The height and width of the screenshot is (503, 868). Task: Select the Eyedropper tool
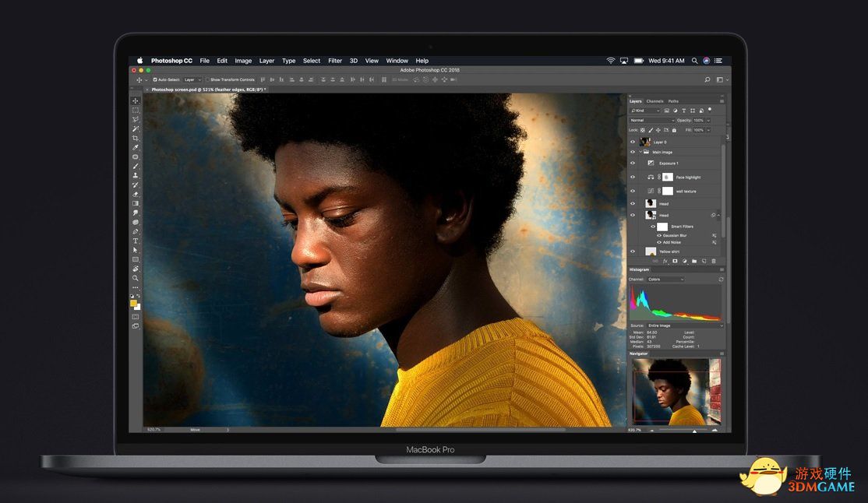tap(136, 148)
